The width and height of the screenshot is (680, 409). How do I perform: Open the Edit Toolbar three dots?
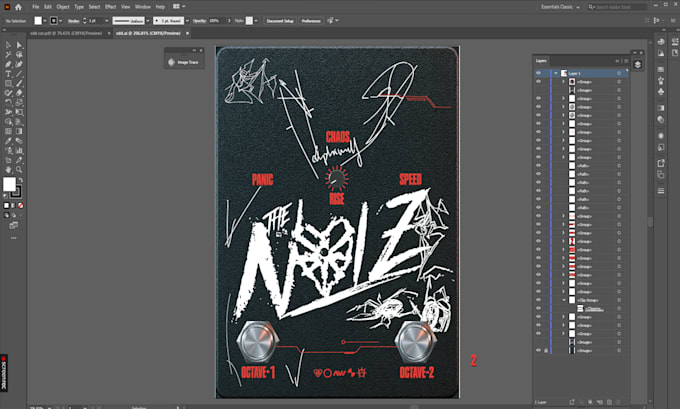(x=13, y=238)
